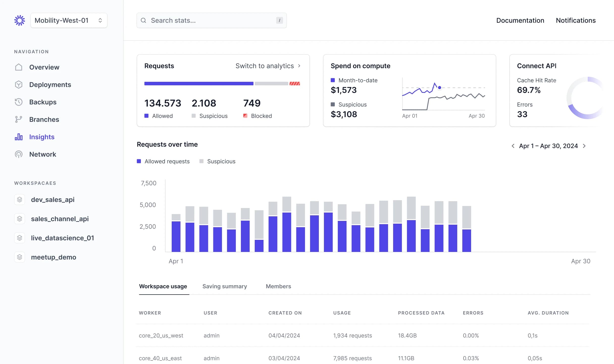Open Backups from the sidebar
614x364 pixels.
tap(42, 102)
